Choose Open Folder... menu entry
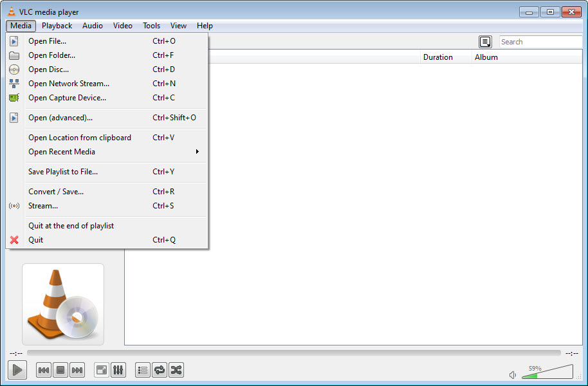588x386 pixels. click(107, 55)
